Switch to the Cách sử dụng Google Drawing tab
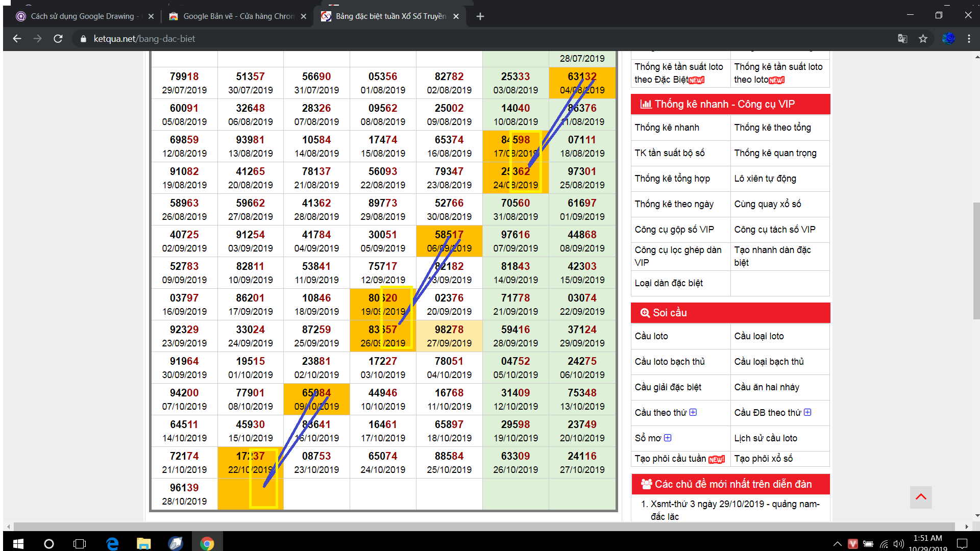The width and height of the screenshot is (980, 551). click(82, 16)
